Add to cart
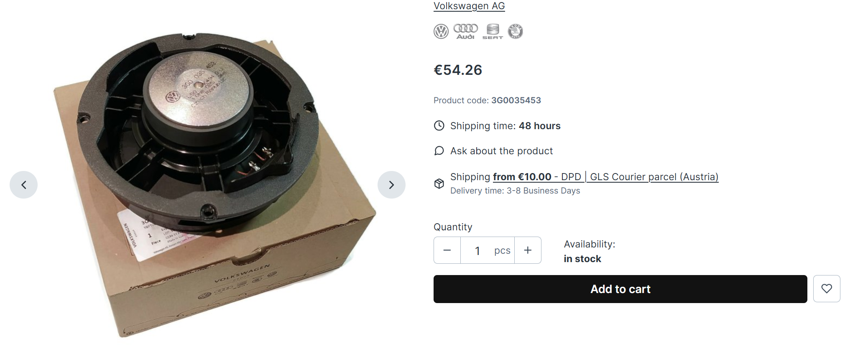 [x=620, y=289]
